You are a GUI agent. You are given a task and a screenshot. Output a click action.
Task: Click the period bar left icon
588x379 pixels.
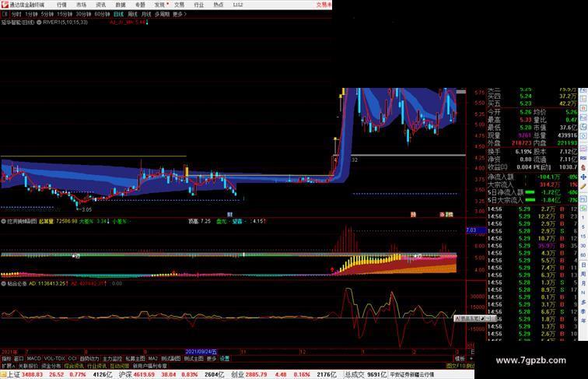(5, 14)
